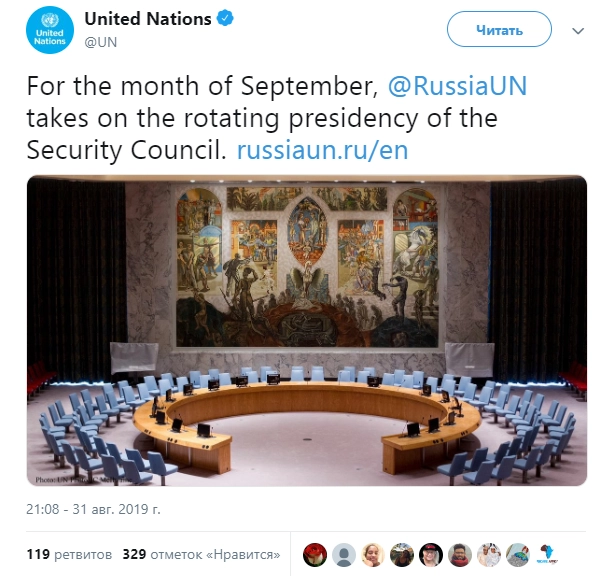Click the first liker avatar with red rose
Image resolution: width=604 pixels, height=576 pixels.
(x=315, y=554)
